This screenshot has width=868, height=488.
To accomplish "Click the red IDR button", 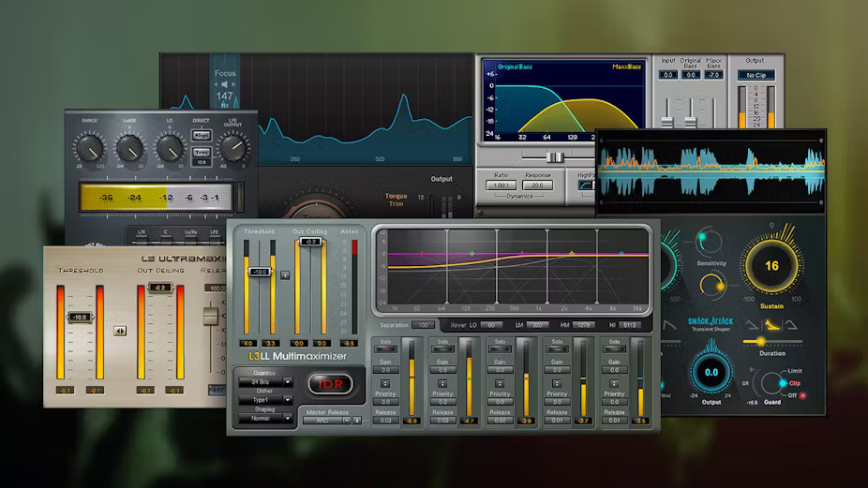I will pos(330,384).
